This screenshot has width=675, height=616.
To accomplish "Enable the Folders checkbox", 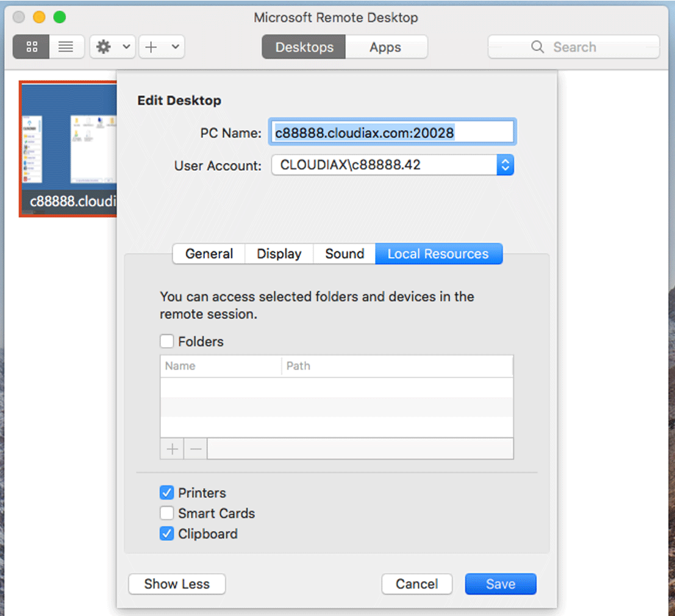I will pyautogui.click(x=167, y=342).
